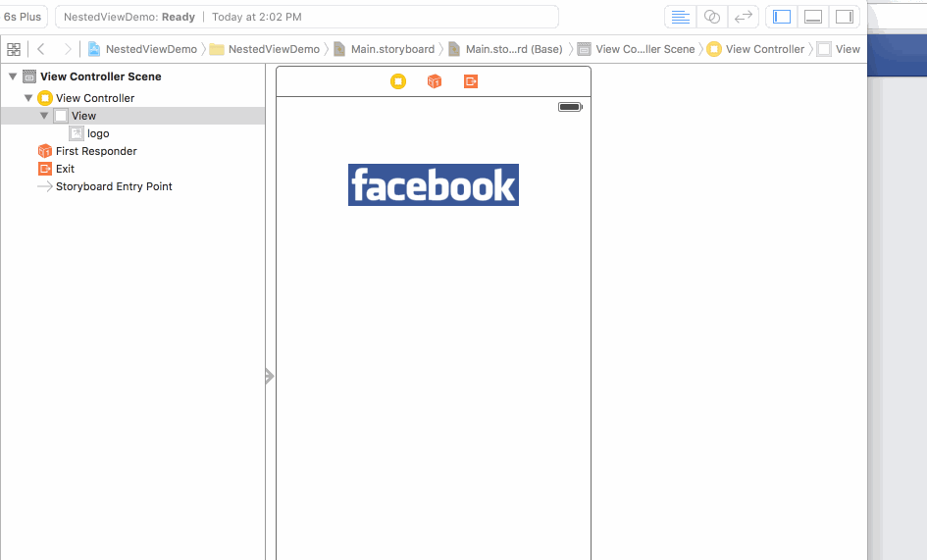
Task: Select the Standard editor button
Action: click(x=680, y=17)
